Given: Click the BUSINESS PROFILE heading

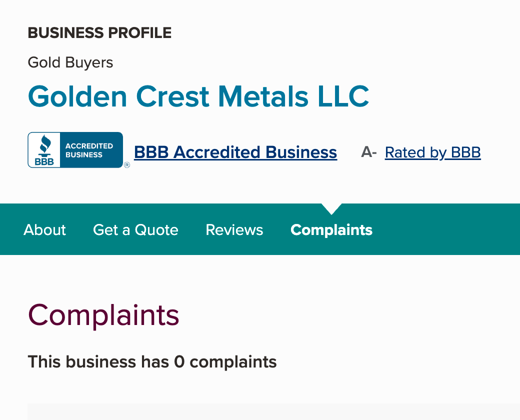Looking at the screenshot, I should coord(99,33).
